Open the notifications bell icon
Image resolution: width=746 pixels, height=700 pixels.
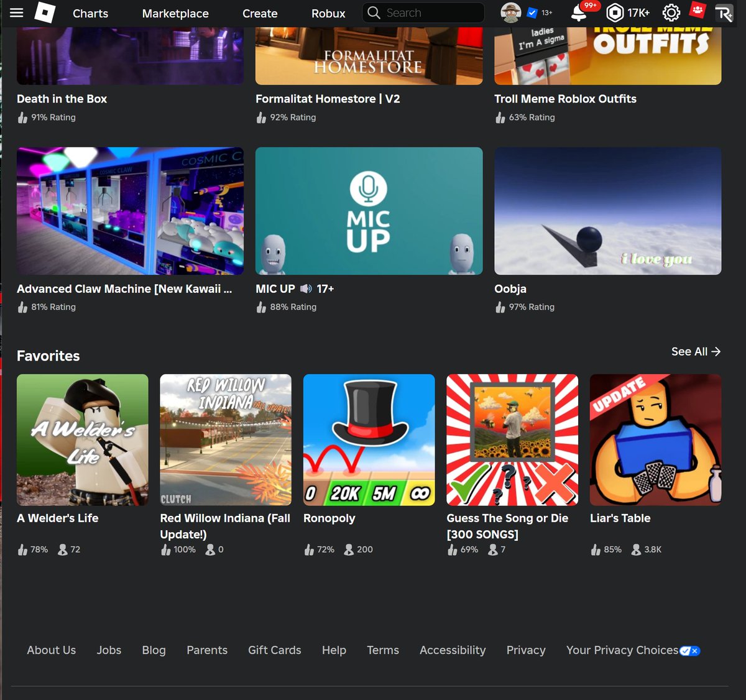point(579,13)
